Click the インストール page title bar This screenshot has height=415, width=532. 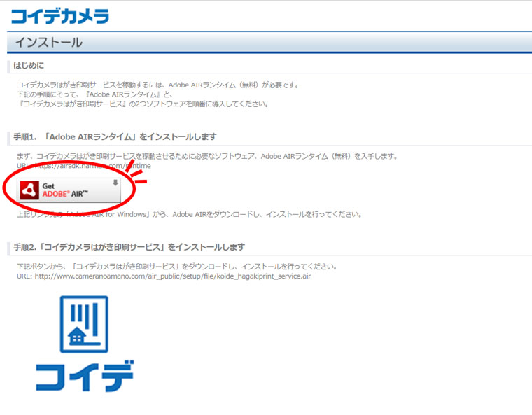click(x=266, y=43)
